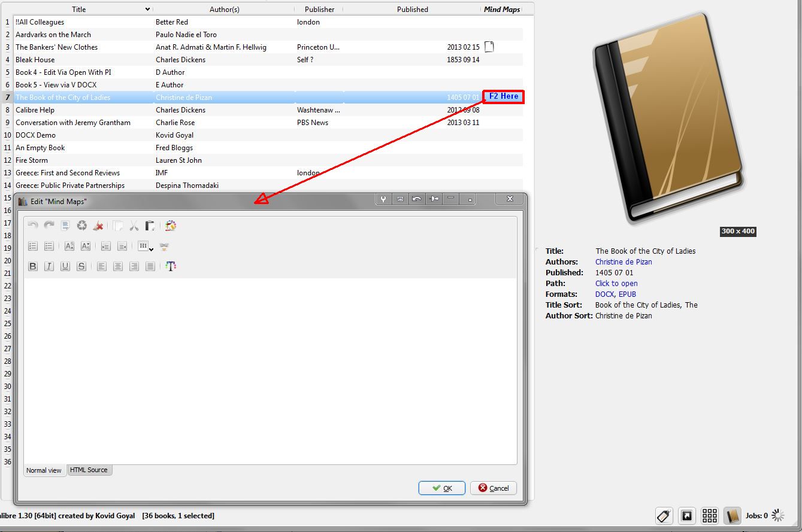Click the 'PBS News' publisher cell
The width and height of the screenshot is (802, 532).
tap(313, 123)
